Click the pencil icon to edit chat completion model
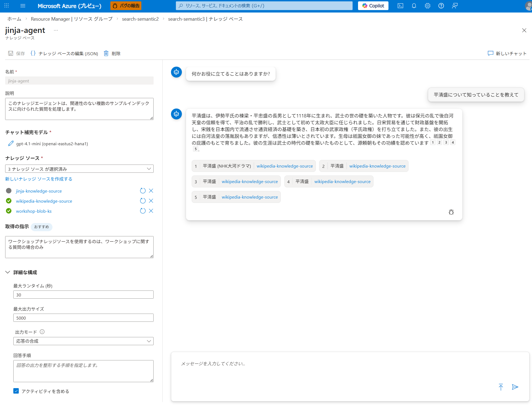Viewport: 532px width, 405px height. 11,144
